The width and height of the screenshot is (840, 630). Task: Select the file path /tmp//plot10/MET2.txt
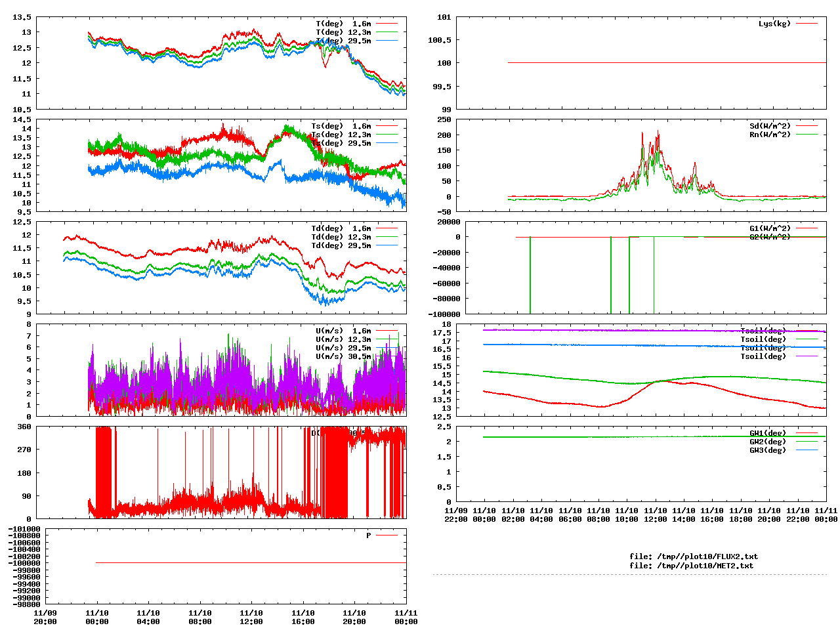[x=705, y=565]
